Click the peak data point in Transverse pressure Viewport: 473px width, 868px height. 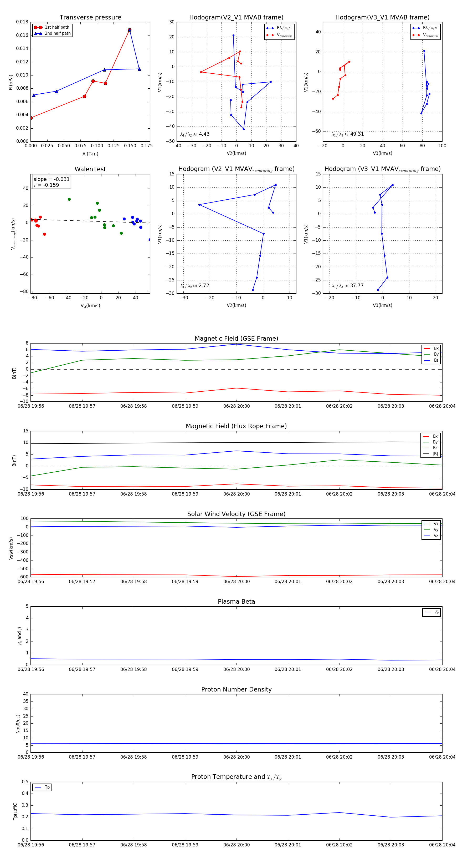(130, 30)
